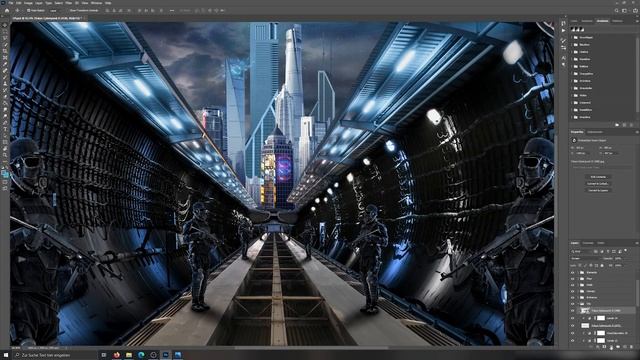This screenshot has width=640, height=360.
Task: Open the search icon at top right
Action: click(x=617, y=10)
